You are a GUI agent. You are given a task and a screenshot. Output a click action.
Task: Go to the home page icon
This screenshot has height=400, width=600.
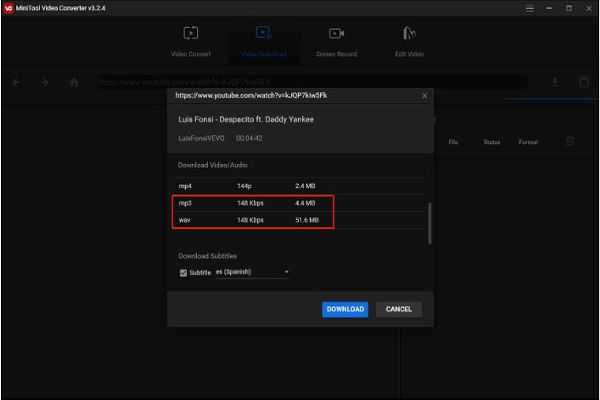[74, 82]
